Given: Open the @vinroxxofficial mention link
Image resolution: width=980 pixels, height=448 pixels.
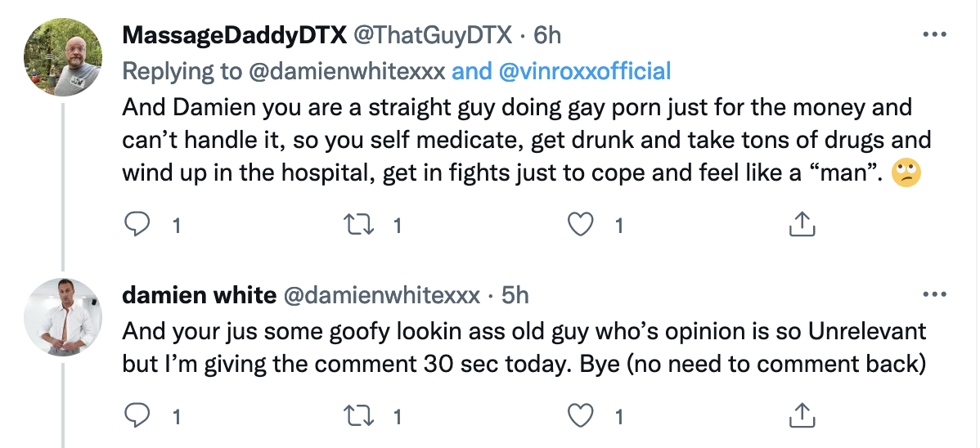Looking at the screenshot, I should pyautogui.click(x=584, y=71).
